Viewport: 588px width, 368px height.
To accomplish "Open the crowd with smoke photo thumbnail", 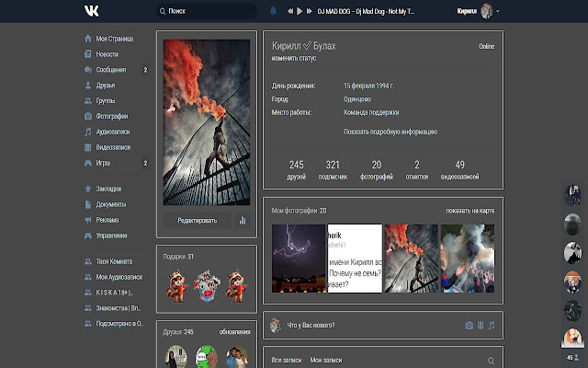I will 468,259.
